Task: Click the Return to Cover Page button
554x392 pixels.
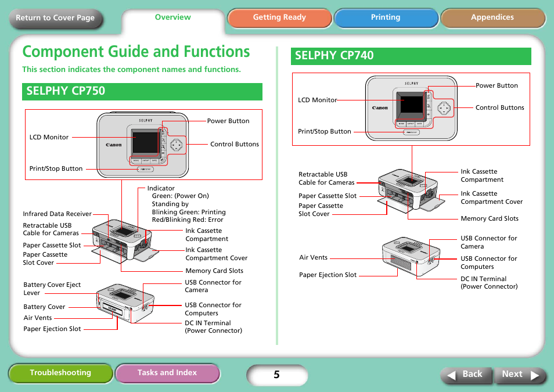Action: [x=56, y=17]
